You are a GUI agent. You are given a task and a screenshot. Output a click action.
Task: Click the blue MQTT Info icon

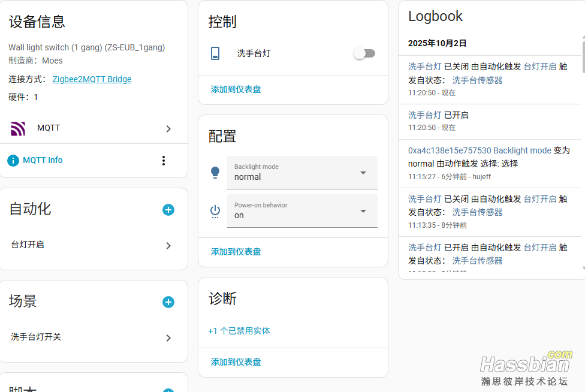coord(13,161)
